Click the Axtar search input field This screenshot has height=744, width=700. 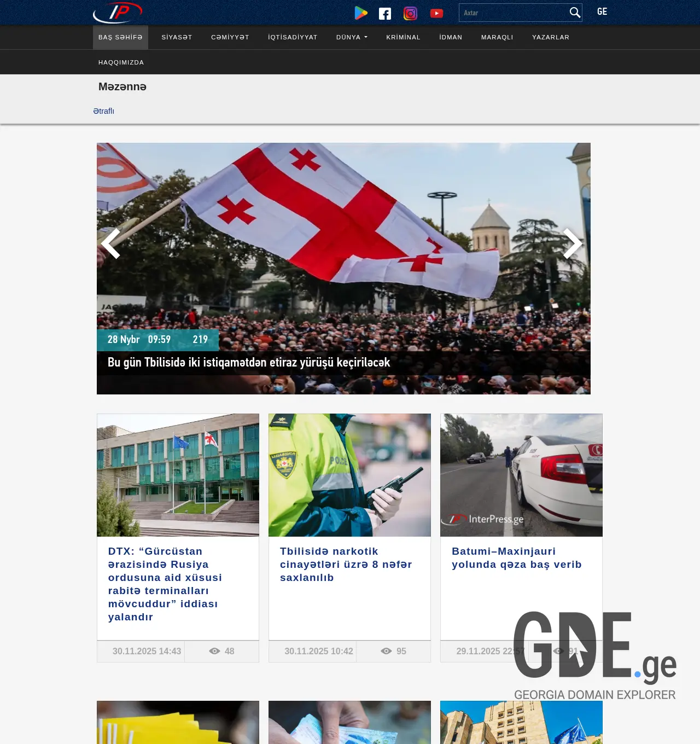[x=513, y=12]
